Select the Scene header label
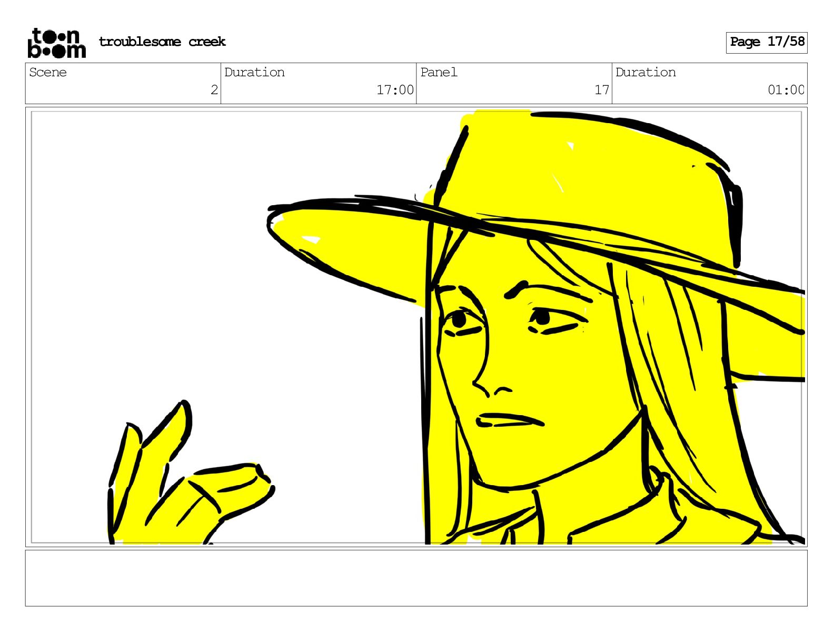834x644 pixels. pyautogui.click(x=48, y=73)
